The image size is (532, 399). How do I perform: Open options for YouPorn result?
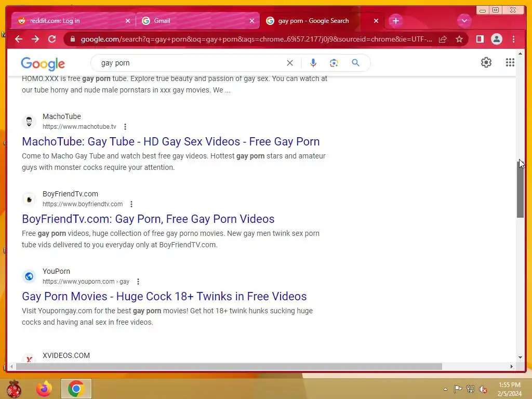pyautogui.click(x=138, y=281)
